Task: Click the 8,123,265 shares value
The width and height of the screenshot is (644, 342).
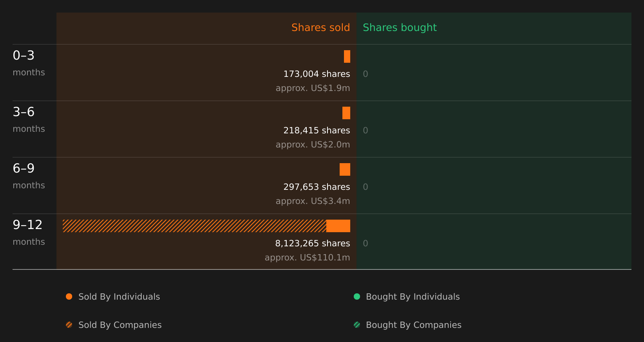Action: pos(313,244)
